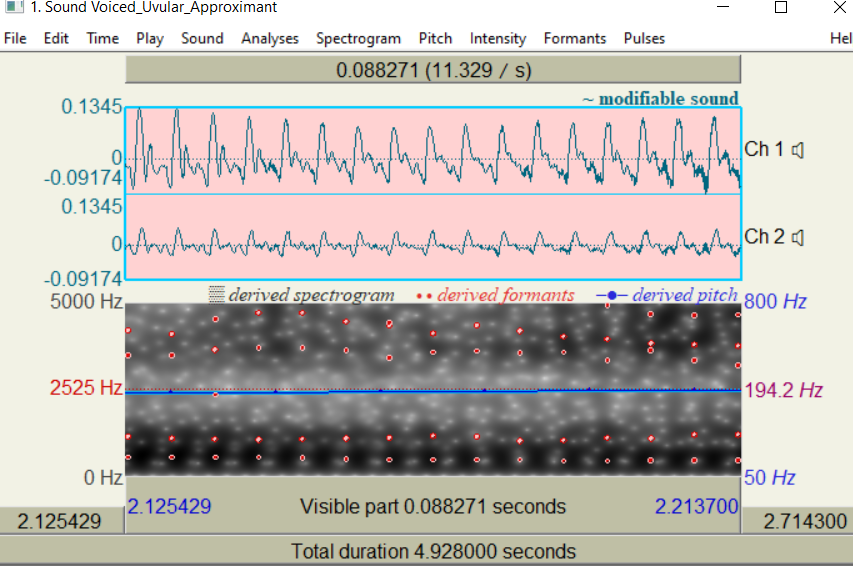Viewport: 853px width, 566px height.
Task: Play the 2.714300 segment after the window
Action: [797, 521]
